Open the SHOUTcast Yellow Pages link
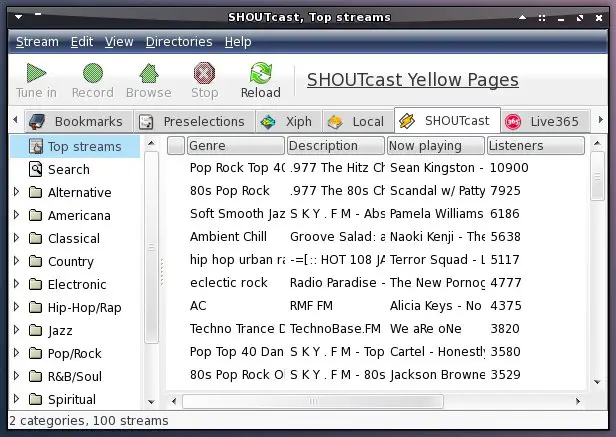 412,80
